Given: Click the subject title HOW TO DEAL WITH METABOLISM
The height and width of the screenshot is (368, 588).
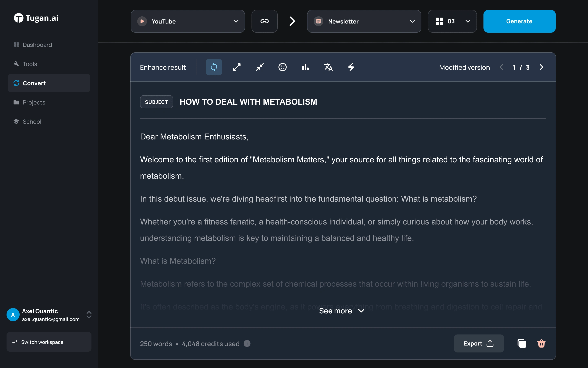Looking at the screenshot, I should (248, 102).
